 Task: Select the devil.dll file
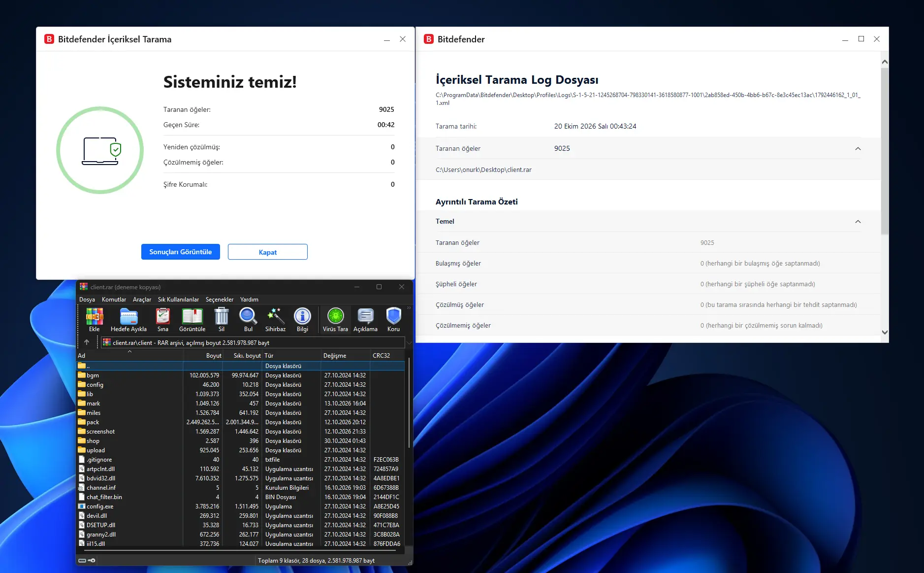point(241,516)
